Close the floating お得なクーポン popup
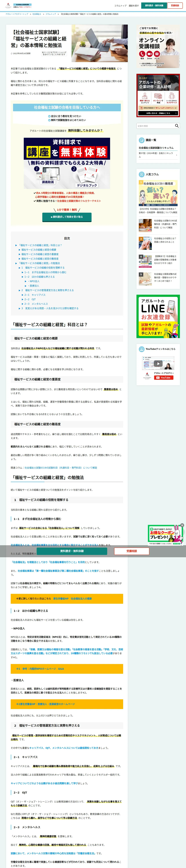This screenshot has height=868, width=186. point(182,525)
